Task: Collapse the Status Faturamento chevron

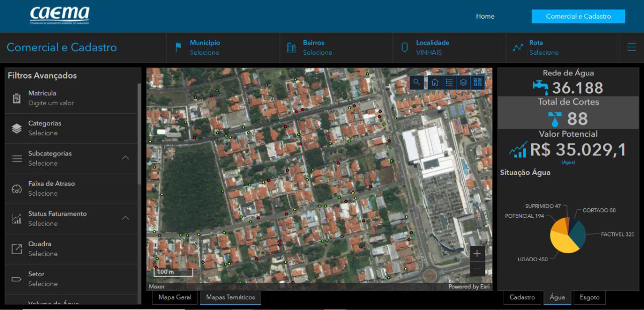Action: [125, 218]
